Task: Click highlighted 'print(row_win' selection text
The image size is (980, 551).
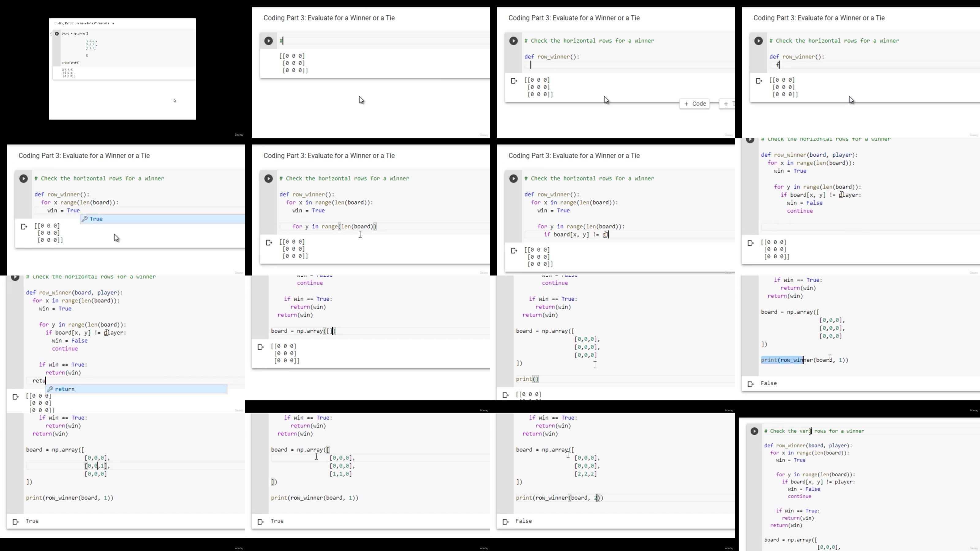Action: click(782, 360)
